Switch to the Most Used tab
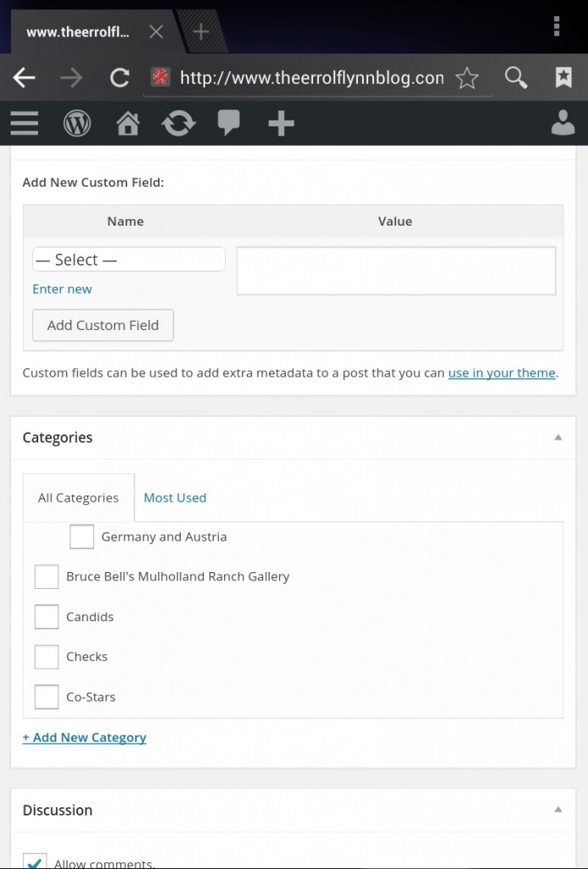The height and width of the screenshot is (869, 588). 175,498
